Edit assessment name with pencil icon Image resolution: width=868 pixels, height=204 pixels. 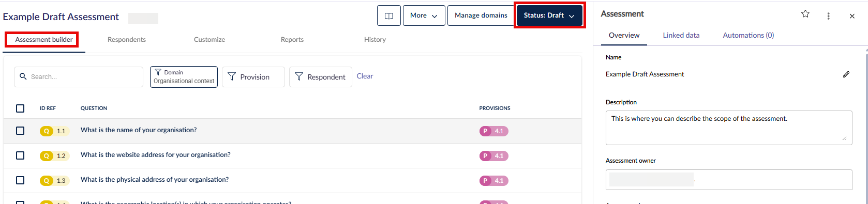[x=846, y=74]
